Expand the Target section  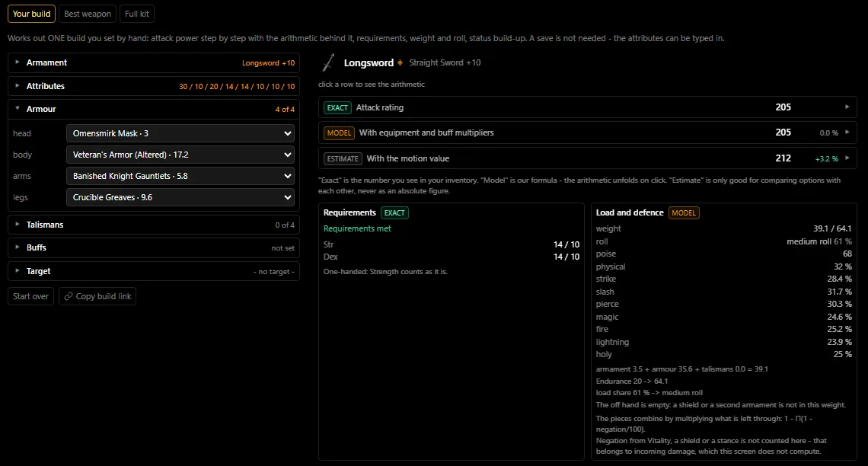coord(154,271)
